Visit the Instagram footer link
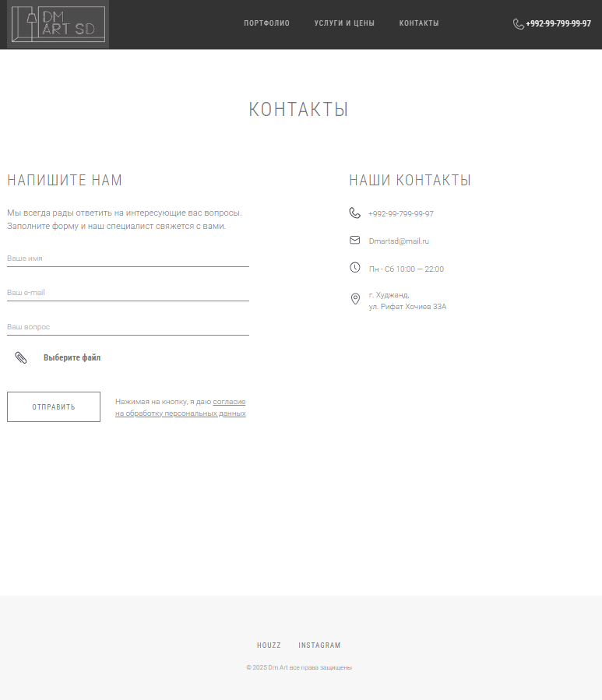This screenshot has width=602, height=700. (319, 645)
